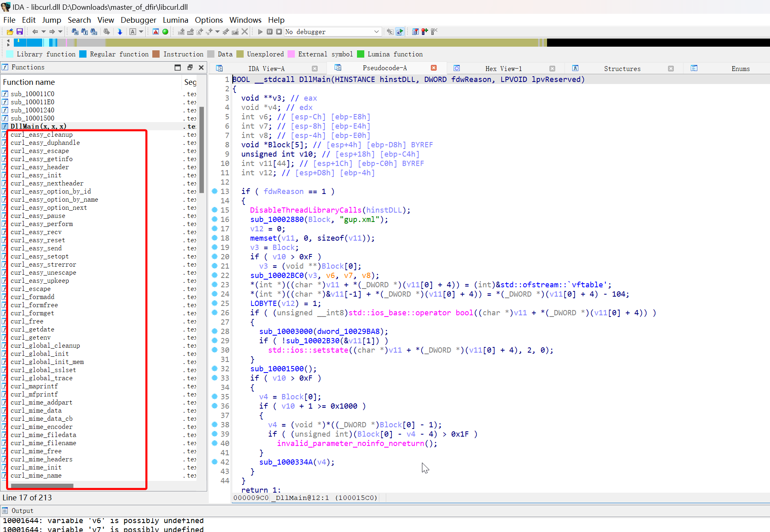Pause process with the pause icon
This screenshot has width=770, height=532.
tap(270, 32)
